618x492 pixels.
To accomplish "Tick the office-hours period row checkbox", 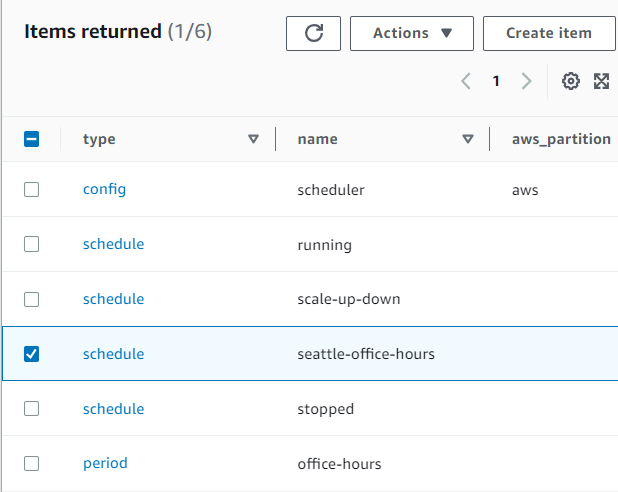I will [31, 464].
